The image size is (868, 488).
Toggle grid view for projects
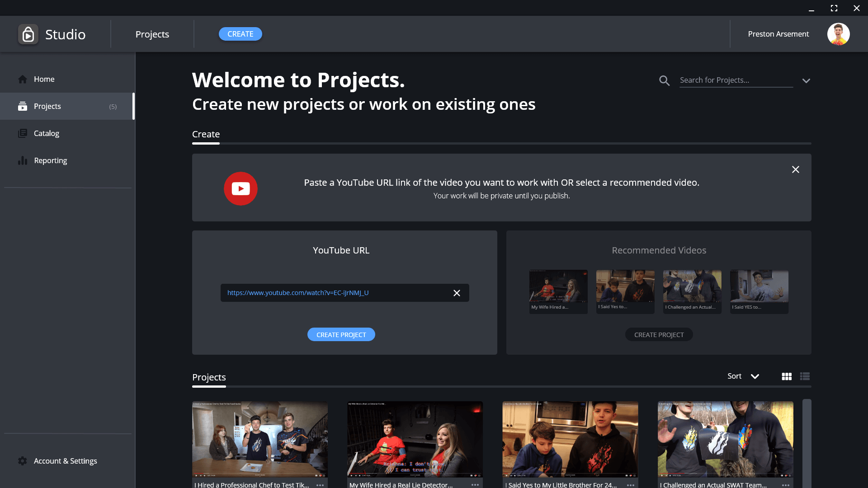(x=787, y=376)
